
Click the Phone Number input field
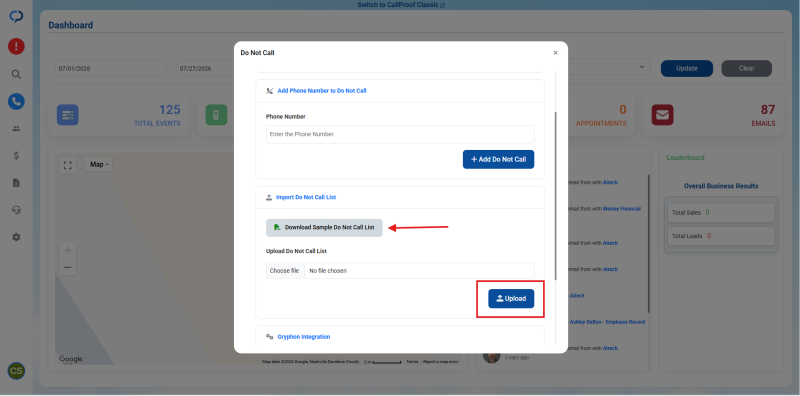(400, 134)
